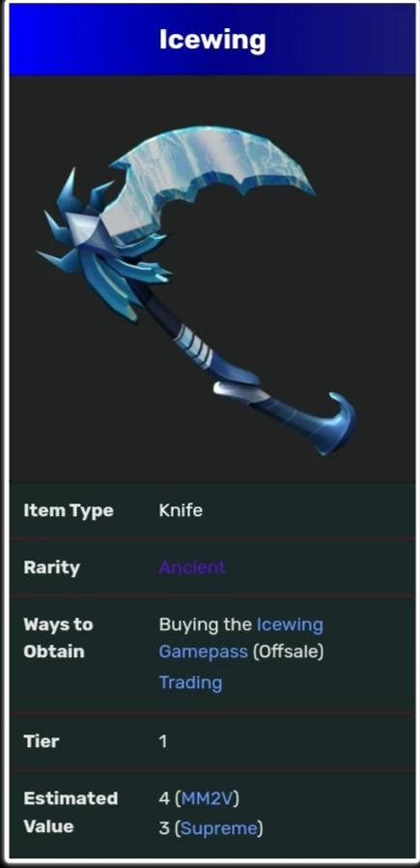The image size is (420, 868).
Task: Follow the Gamepass link
Action: (204, 651)
